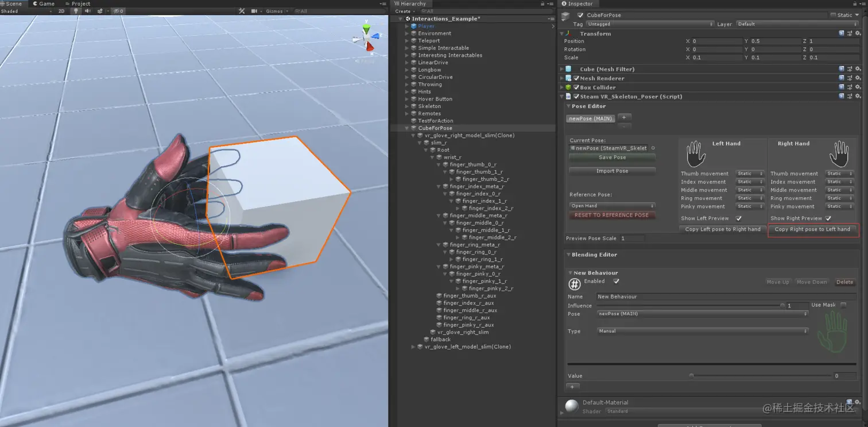Open Mesh Renderer gear menu
The image size is (868, 427).
858,78
